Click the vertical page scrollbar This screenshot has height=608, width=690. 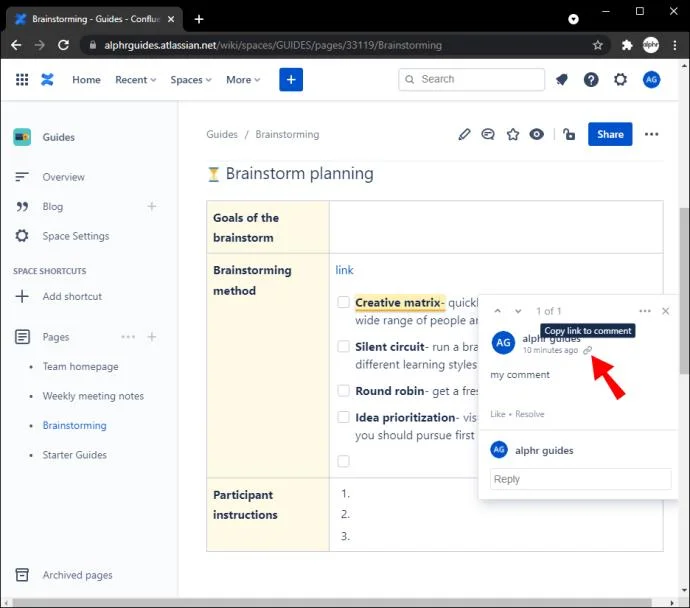[684, 290]
